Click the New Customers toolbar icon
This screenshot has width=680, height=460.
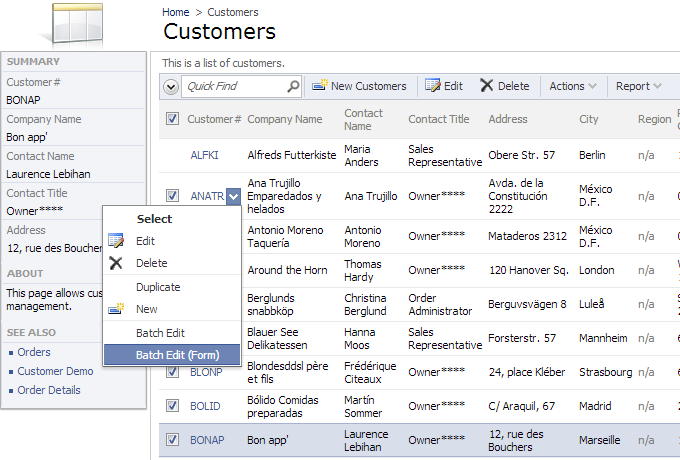320,86
